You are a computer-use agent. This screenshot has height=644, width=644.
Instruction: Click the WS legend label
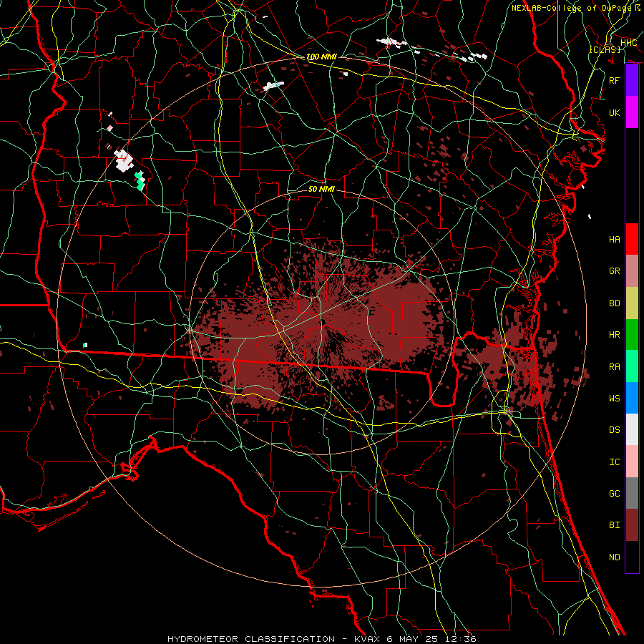(614, 399)
